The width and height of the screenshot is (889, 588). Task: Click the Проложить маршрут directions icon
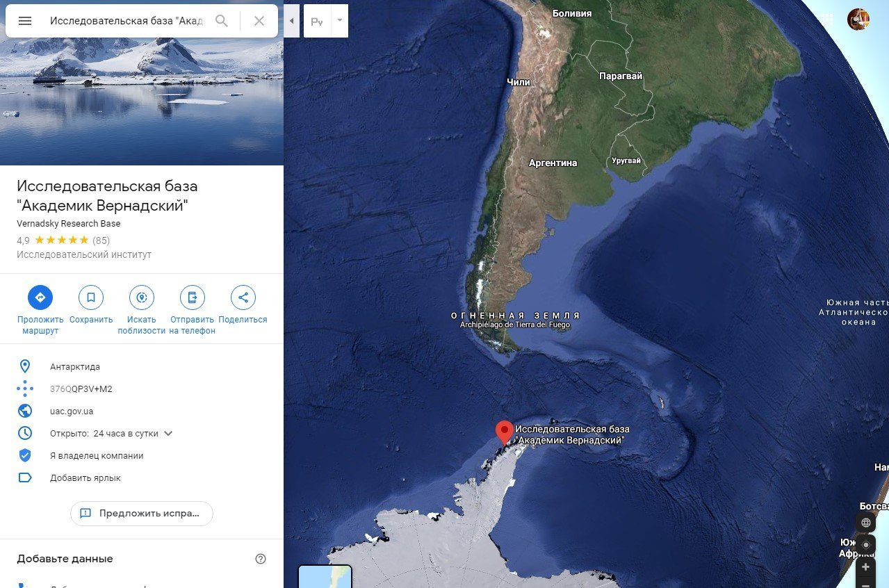[x=40, y=297]
